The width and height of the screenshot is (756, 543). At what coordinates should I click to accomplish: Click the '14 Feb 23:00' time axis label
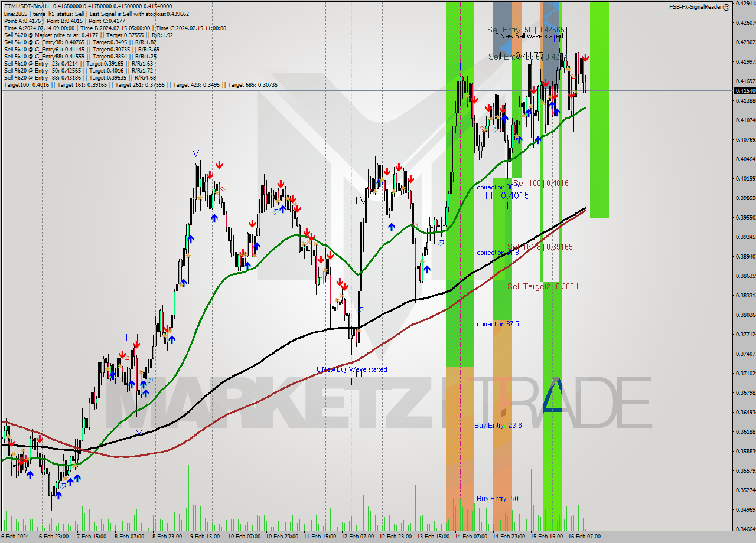pyautogui.click(x=509, y=537)
